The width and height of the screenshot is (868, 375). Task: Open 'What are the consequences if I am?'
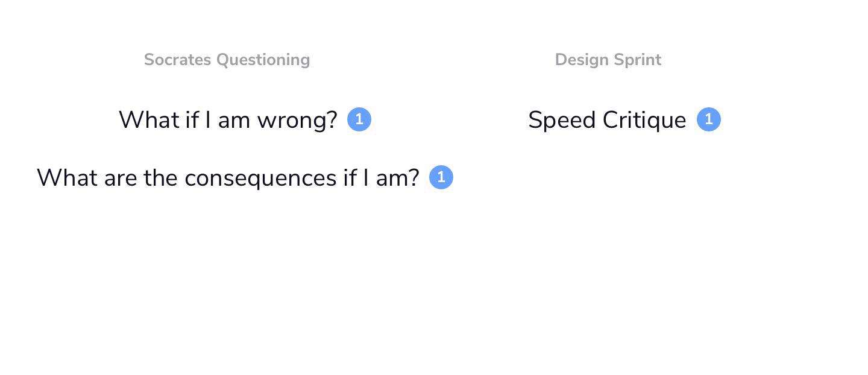228,178
